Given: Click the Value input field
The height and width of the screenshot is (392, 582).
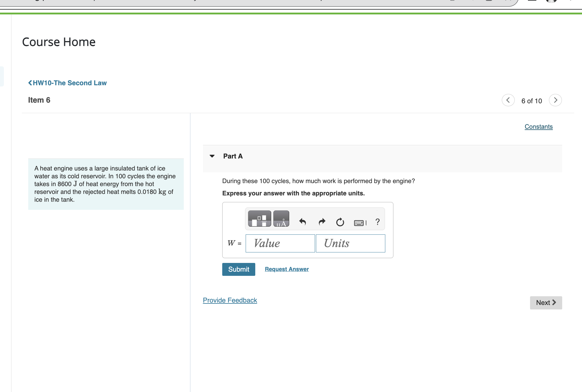Looking at the screenshot, I should (x=280, y=243).
